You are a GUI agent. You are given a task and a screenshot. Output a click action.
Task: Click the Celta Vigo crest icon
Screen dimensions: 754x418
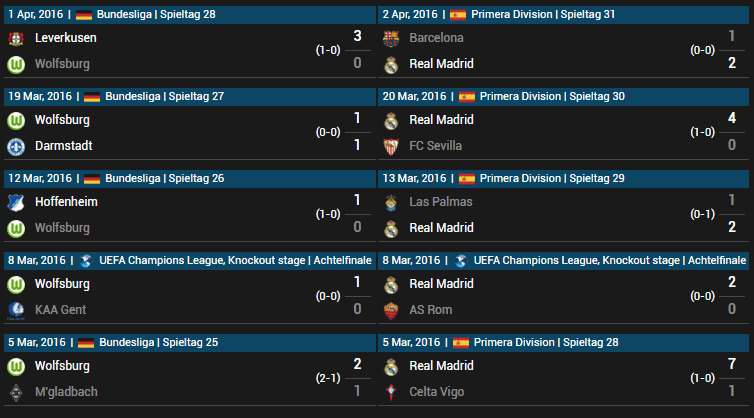[x=391, y=393]
